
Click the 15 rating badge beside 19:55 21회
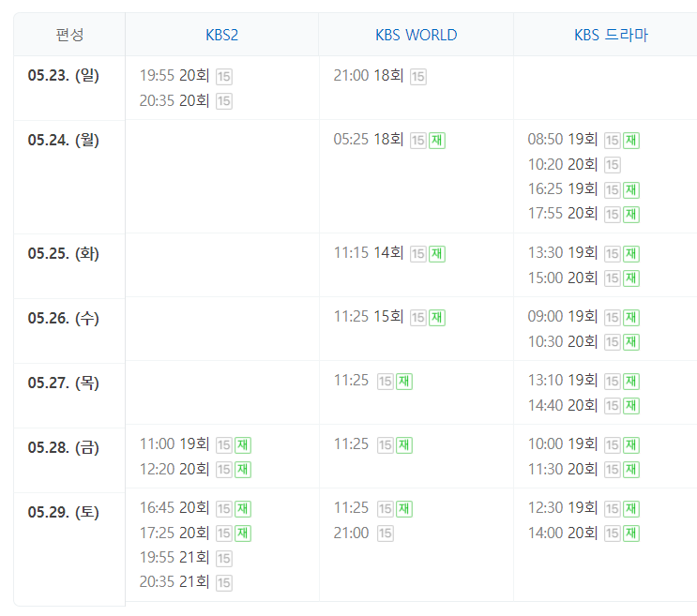224,558
